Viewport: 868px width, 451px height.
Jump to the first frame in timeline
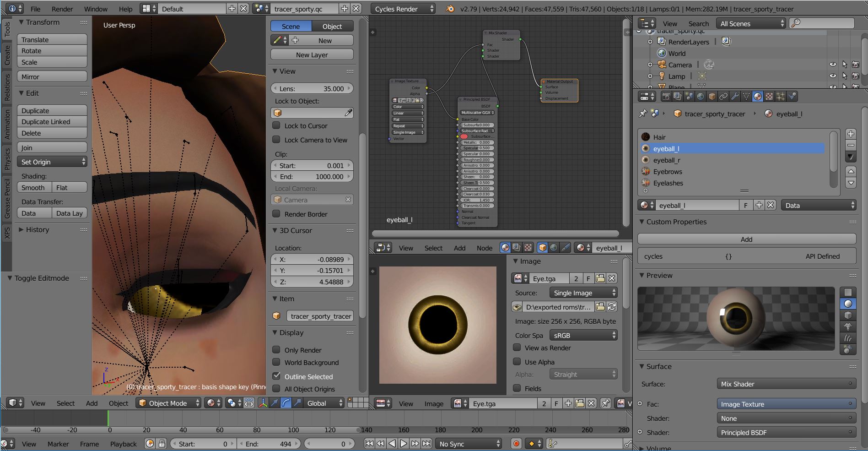point(369,444)
